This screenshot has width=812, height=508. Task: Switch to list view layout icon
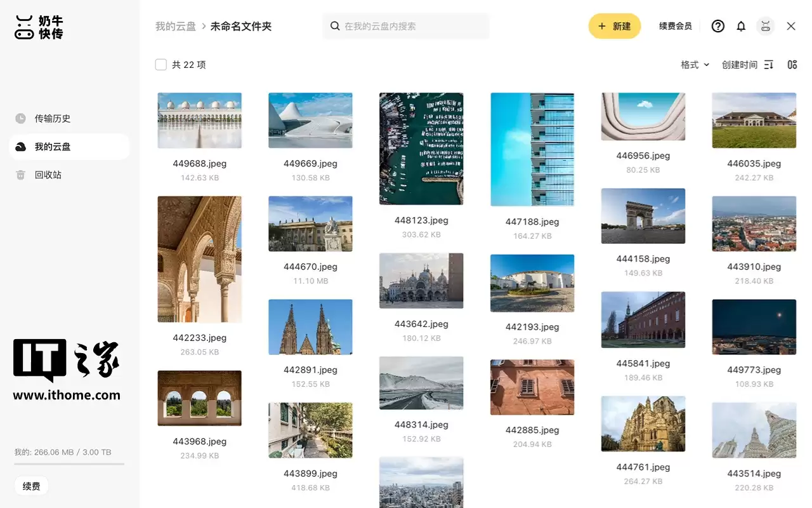click(792, 65)
